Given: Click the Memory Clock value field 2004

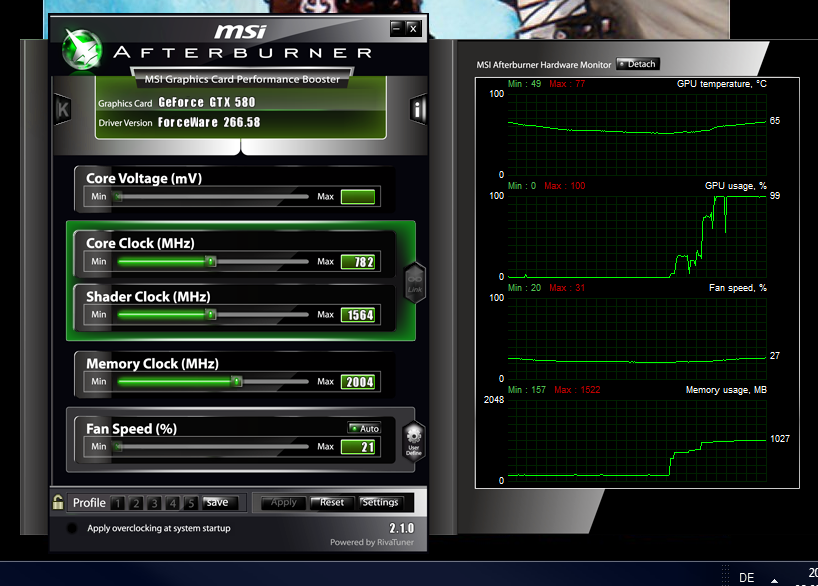Looking at the screenshot, I should coord(358,382).
